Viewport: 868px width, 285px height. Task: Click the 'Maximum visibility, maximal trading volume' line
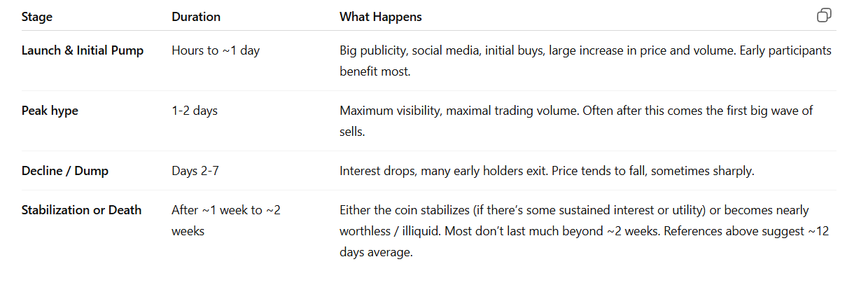tap(575, 111)
